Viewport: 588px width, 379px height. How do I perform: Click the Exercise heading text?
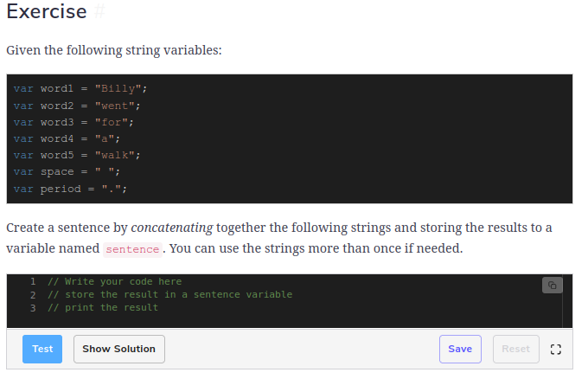click(47, 11)
